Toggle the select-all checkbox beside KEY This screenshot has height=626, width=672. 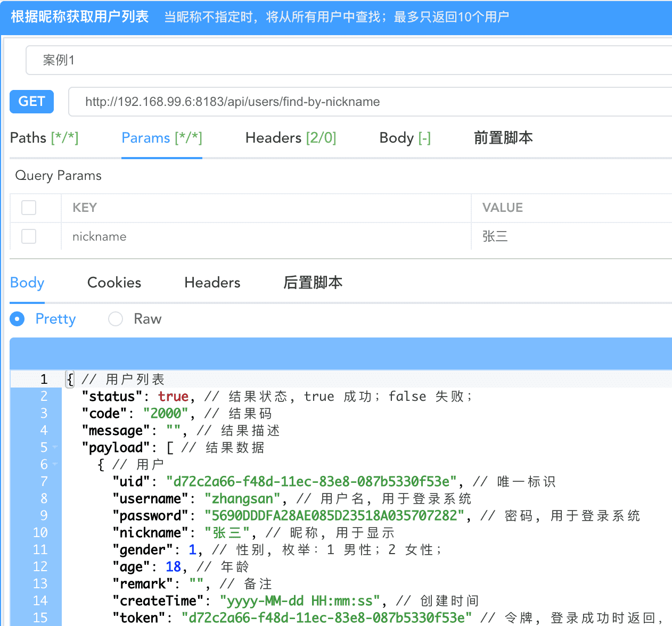(x=29, y=208)
